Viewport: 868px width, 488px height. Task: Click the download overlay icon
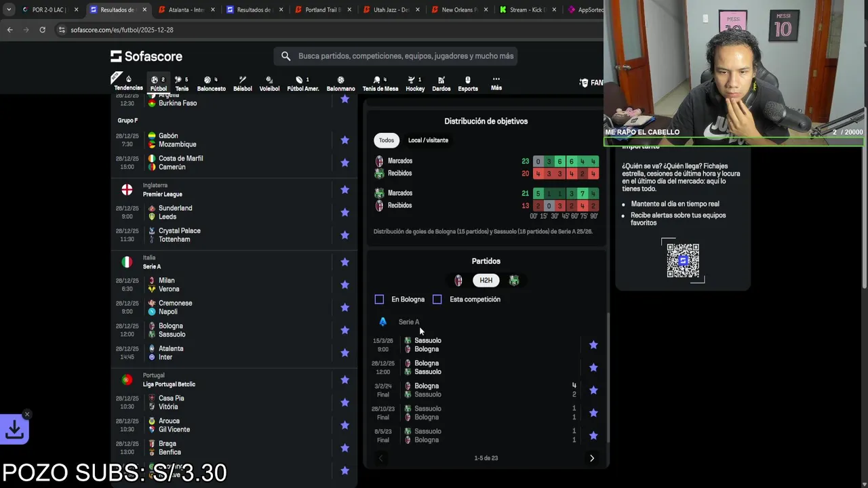click(x=14, y=430)
